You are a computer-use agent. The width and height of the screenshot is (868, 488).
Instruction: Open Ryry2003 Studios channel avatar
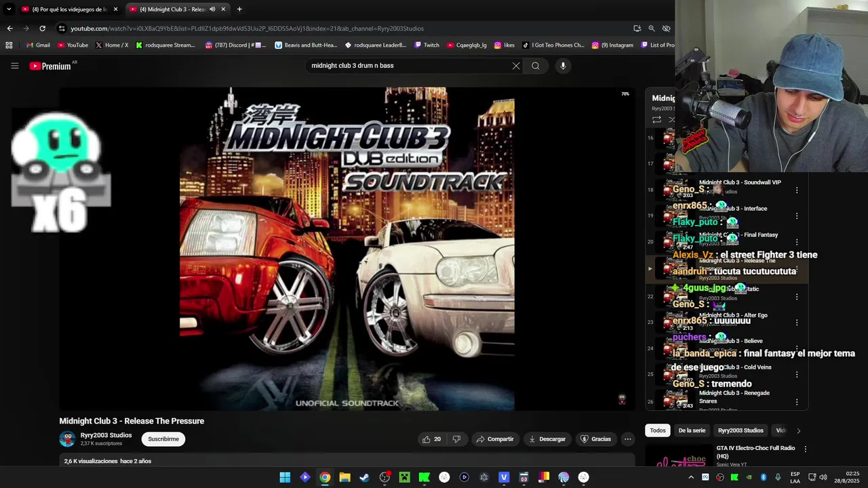(67, 439)
